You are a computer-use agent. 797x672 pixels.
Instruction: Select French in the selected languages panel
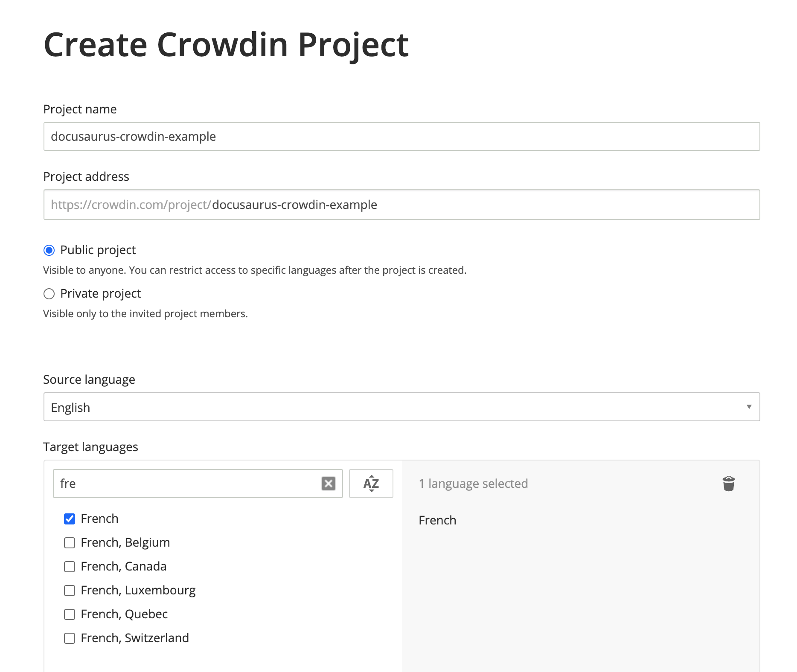[x=437, y=520]
